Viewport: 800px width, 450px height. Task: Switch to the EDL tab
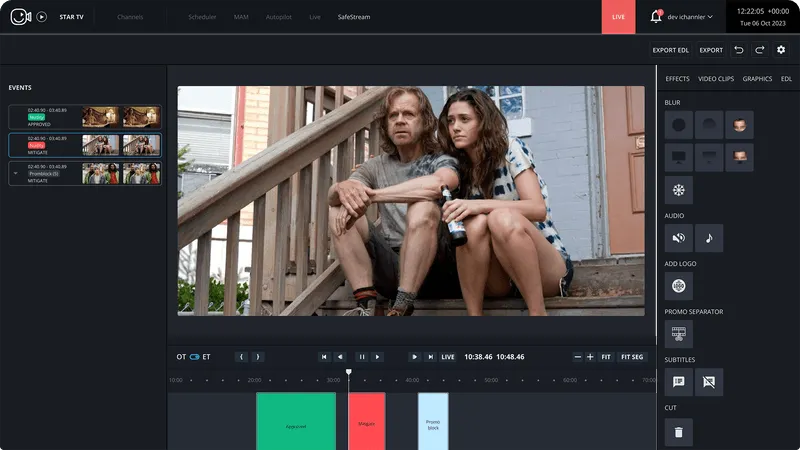(x=786, y=79)
